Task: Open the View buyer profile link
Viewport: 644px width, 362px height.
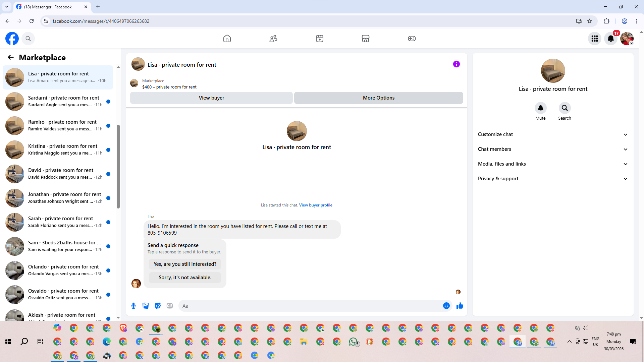Action: (315, 205)
